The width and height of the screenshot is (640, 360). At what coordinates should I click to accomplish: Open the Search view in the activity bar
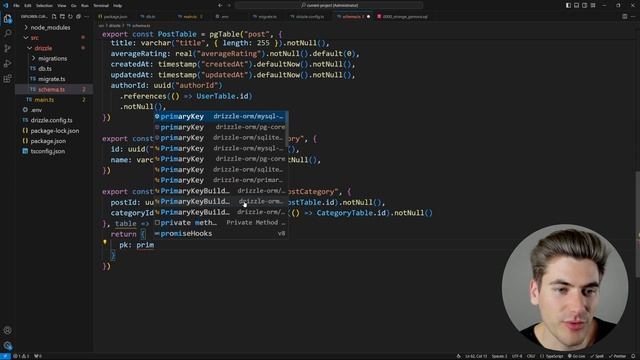point(7,33)
